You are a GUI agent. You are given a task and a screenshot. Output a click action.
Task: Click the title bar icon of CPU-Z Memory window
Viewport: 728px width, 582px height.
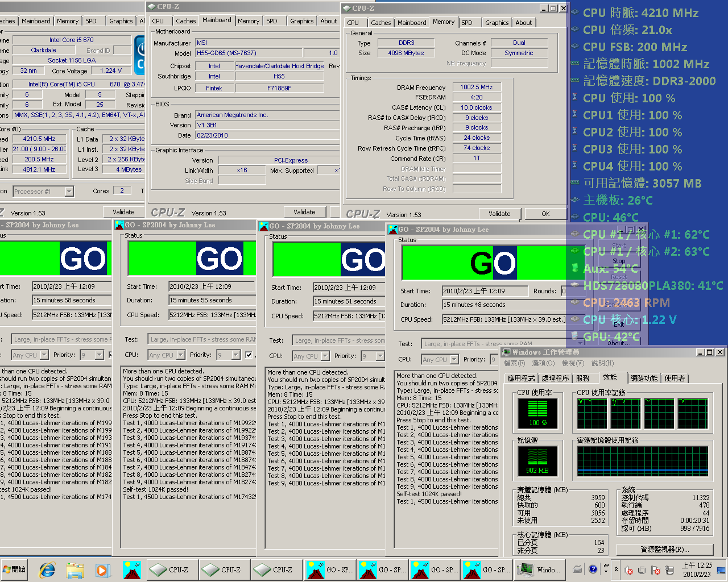pos(346,8)
